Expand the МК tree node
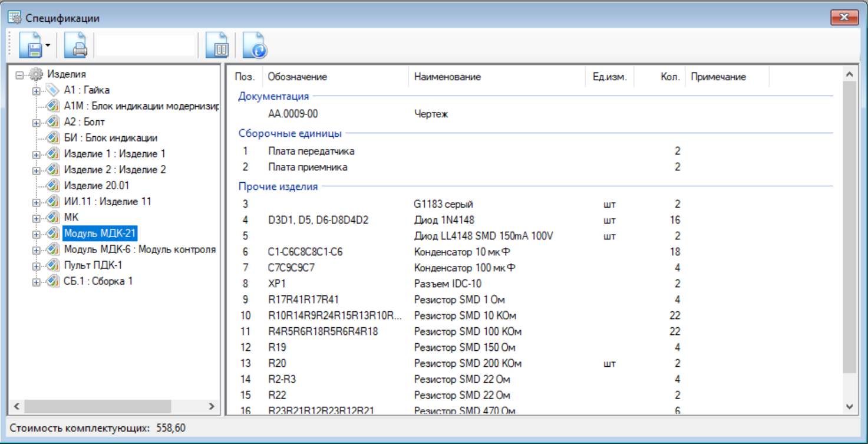This screenshot has width=868, height=444. [x=37, y=218]
